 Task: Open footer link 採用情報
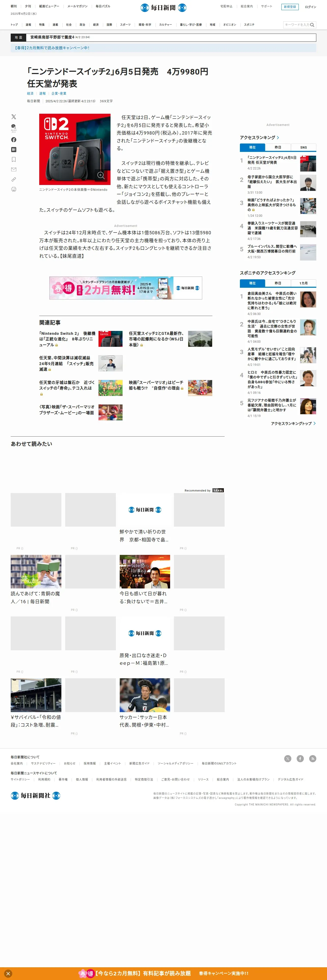coord(89,763)
